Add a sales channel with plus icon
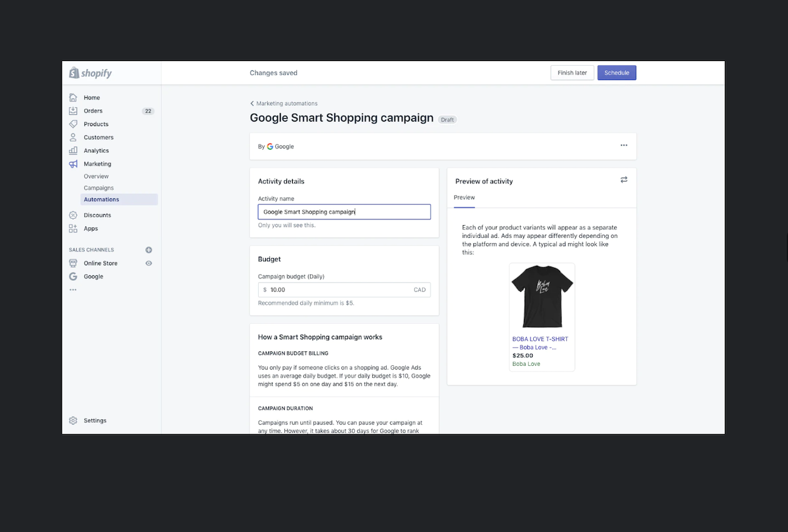788x532 pixels. (x=148, y=250)
